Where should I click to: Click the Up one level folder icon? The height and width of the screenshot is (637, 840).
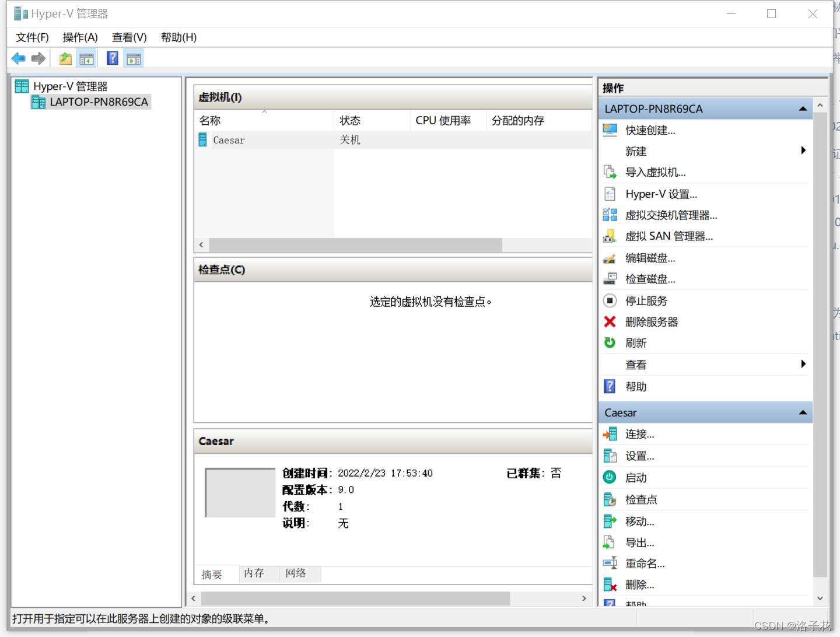click(x=65, y=58)
